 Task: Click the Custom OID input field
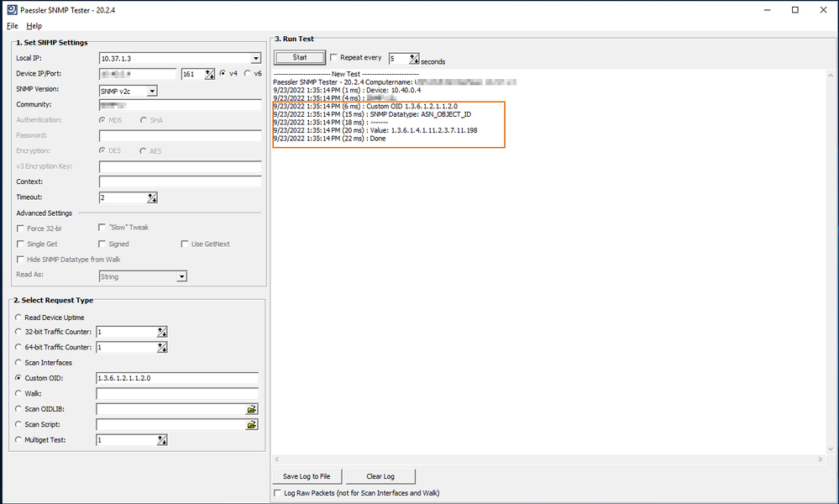pyautogui.click(x=176, y=378)
